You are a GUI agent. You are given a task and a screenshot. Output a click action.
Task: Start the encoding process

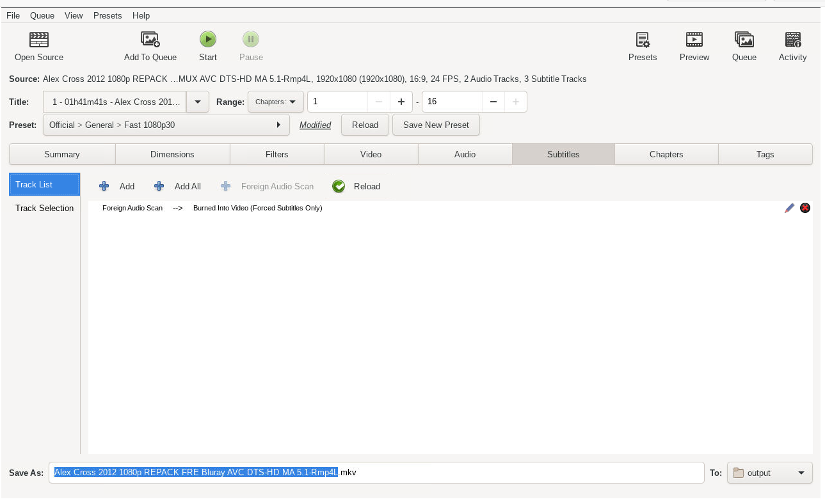click(x=207, y=39)
